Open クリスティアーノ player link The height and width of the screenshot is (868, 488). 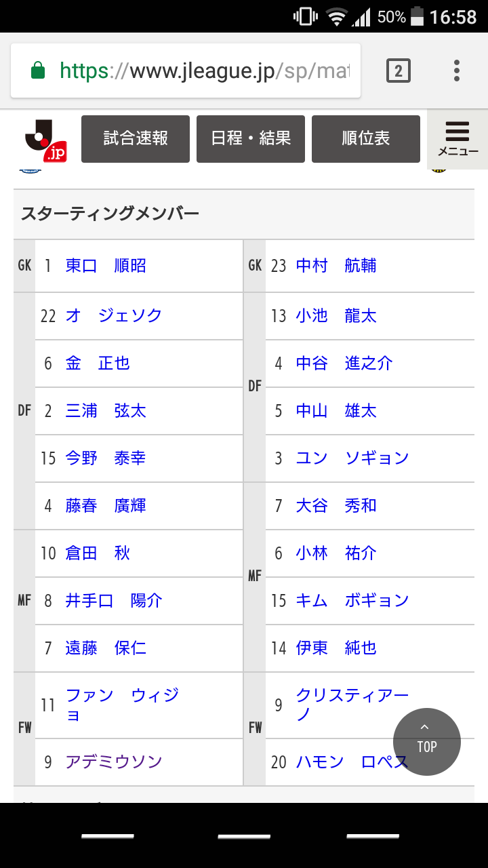352,705
